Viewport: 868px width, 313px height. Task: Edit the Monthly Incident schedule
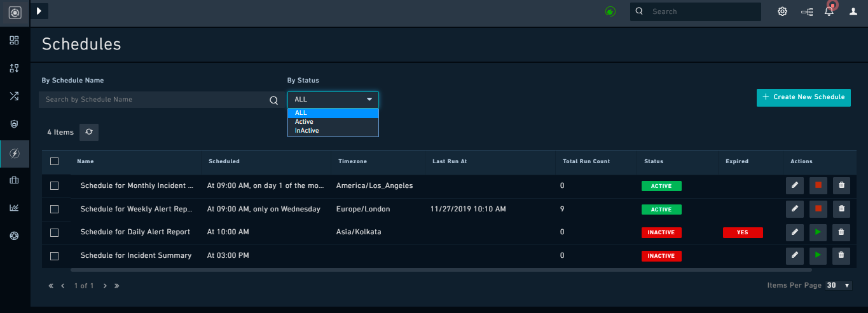point(794,185)
